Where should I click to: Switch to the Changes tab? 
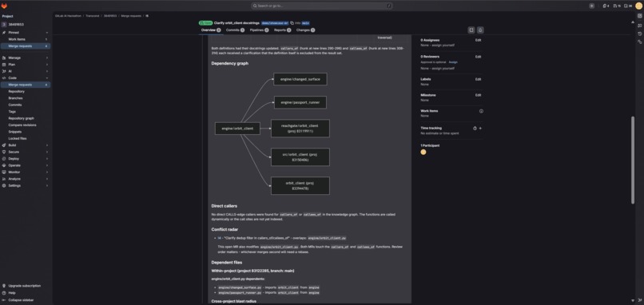[305, 30]
